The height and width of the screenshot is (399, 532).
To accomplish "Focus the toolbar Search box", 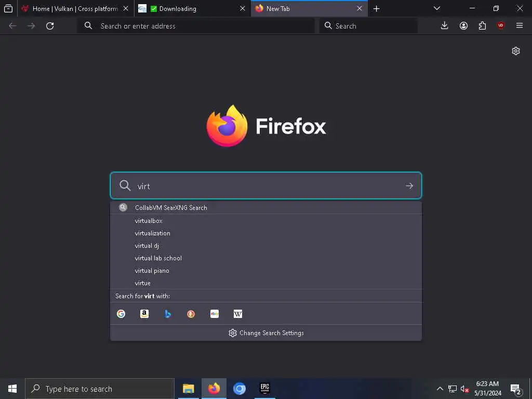I will 368,26.
